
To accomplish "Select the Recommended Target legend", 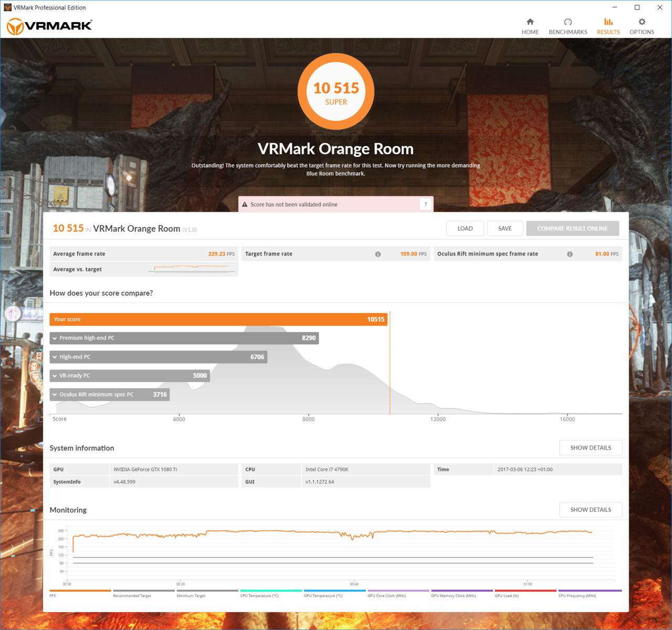I will click(143, 593).
